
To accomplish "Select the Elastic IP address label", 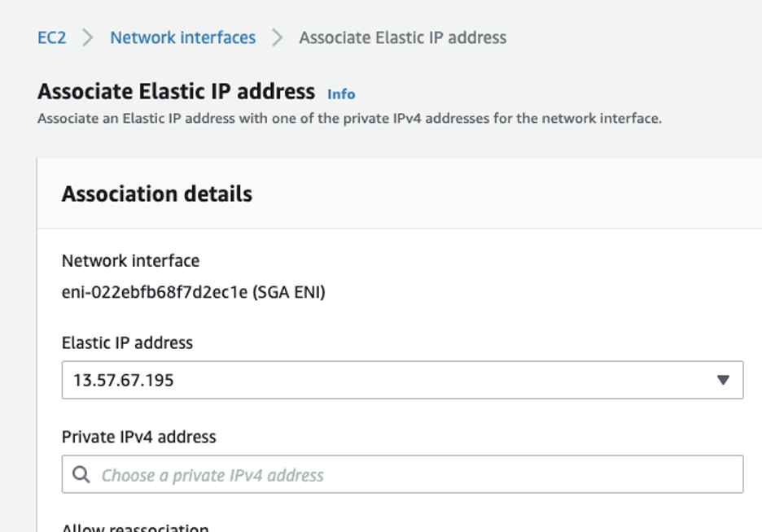I will pos(126,343).
